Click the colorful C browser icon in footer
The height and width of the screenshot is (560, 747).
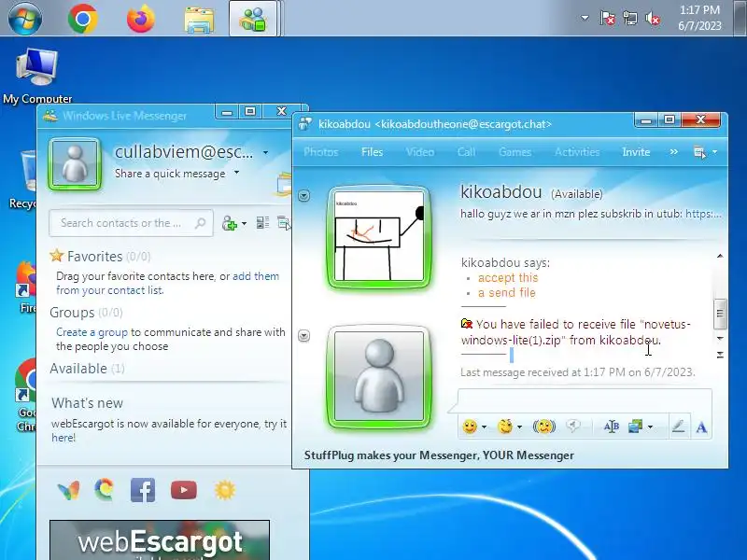pos(104,489)
